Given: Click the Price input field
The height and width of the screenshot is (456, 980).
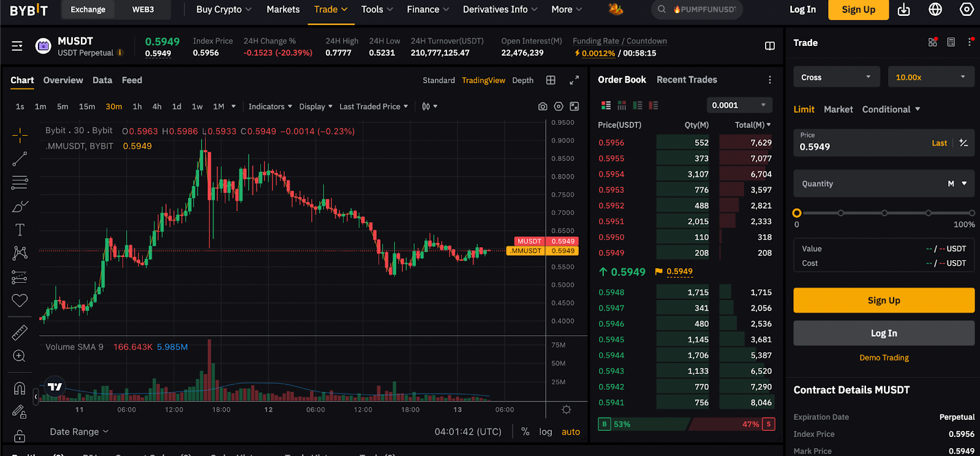Looking at the screenshot, I should pos(884,143).
